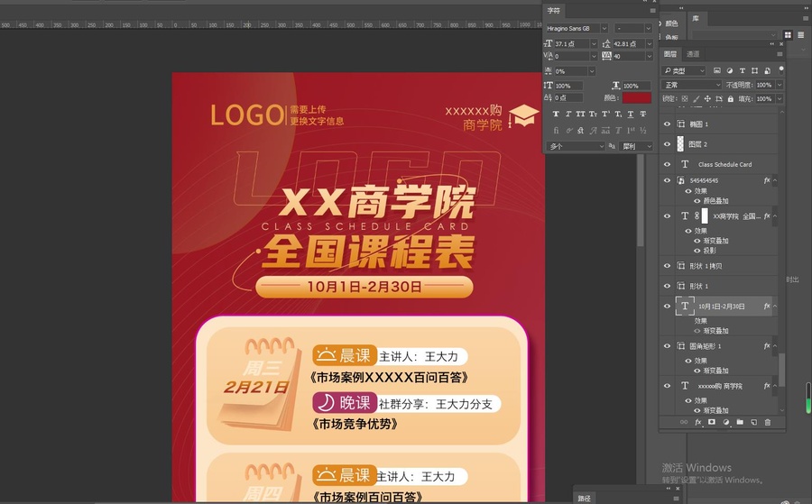
Task: Collapse effects of 圆角矩形 1 layer
Action: (x=775, y=346)
